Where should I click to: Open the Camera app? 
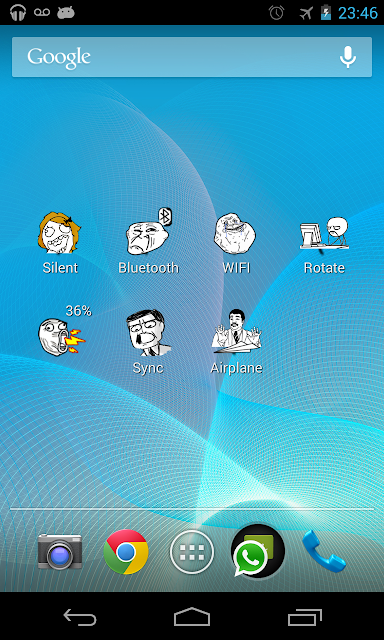60,552
